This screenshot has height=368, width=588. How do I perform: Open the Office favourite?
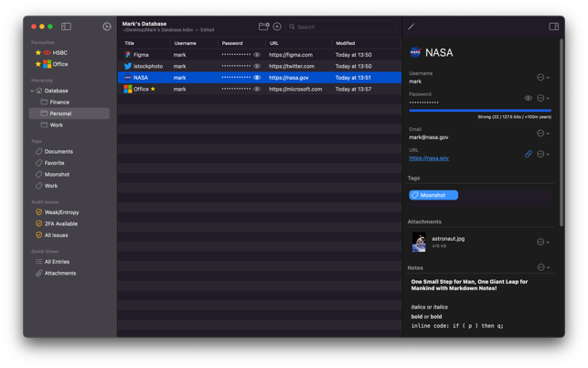(60, 64)
